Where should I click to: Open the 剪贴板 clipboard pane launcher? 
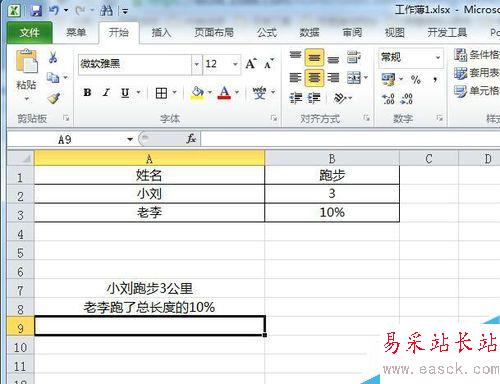pyautogui.click(x=66, y=118)
